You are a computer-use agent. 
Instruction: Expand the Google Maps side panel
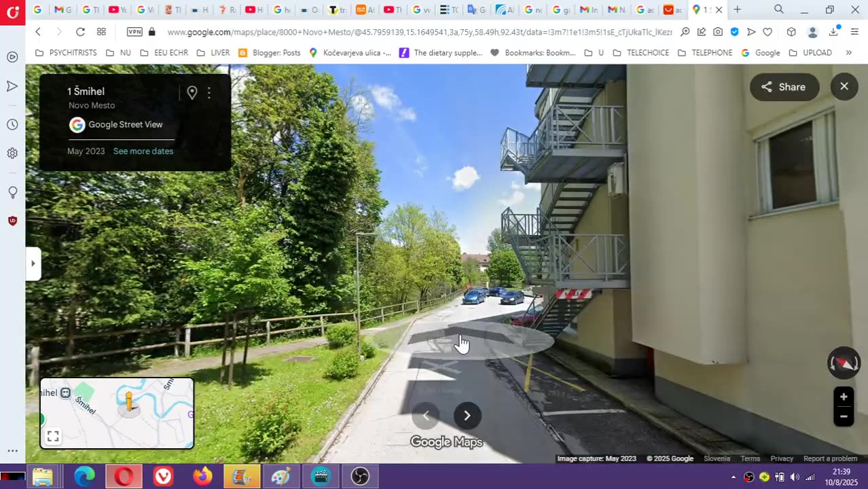coord(33,264)
